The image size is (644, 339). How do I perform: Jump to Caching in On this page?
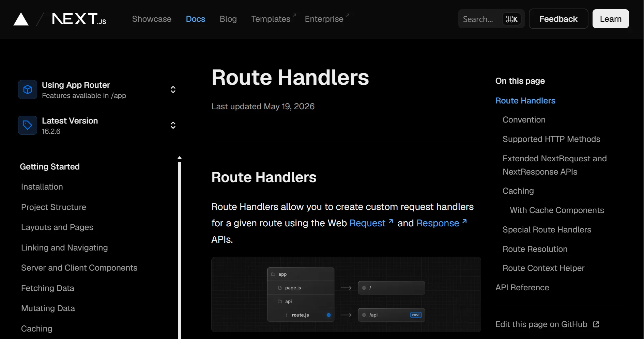click(518, 191)
